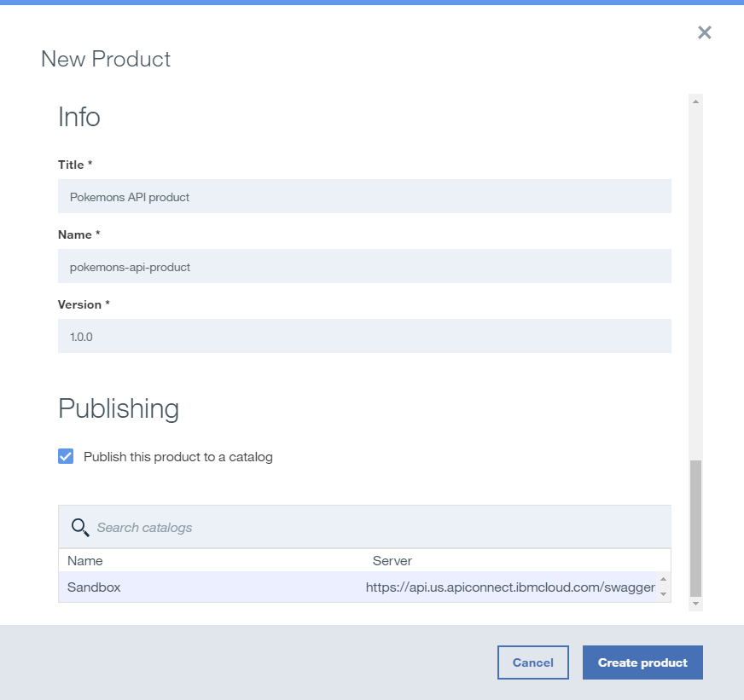The width and height of the screenshot is (744, 700).
Task: Click the main scrollbar up arrow
Action: coord(695,101)
